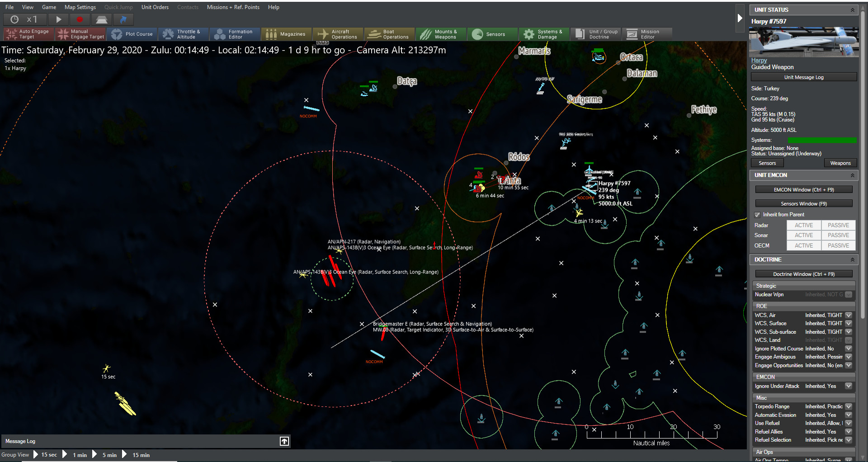
Task: Open the Formation Editor
Action: pyautogui.click(x=235, y=34)
